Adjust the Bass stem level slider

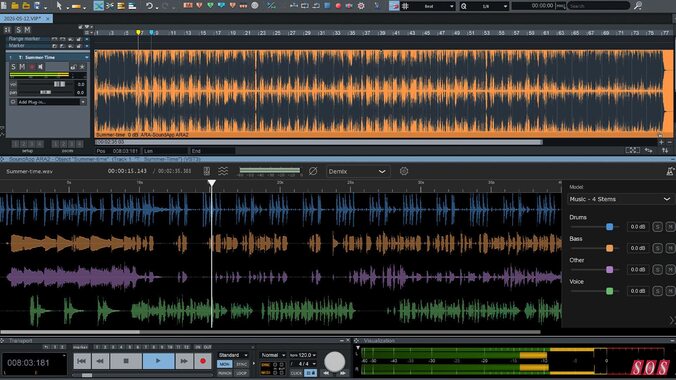610,248
